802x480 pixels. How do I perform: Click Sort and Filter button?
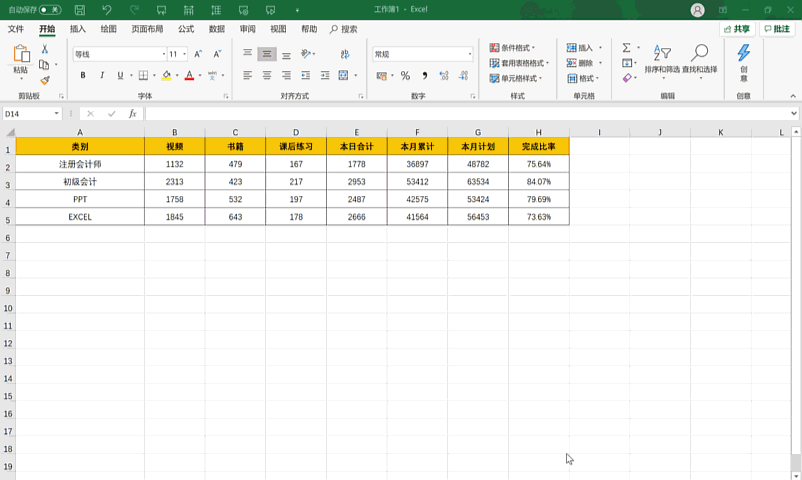pos(662,59)
